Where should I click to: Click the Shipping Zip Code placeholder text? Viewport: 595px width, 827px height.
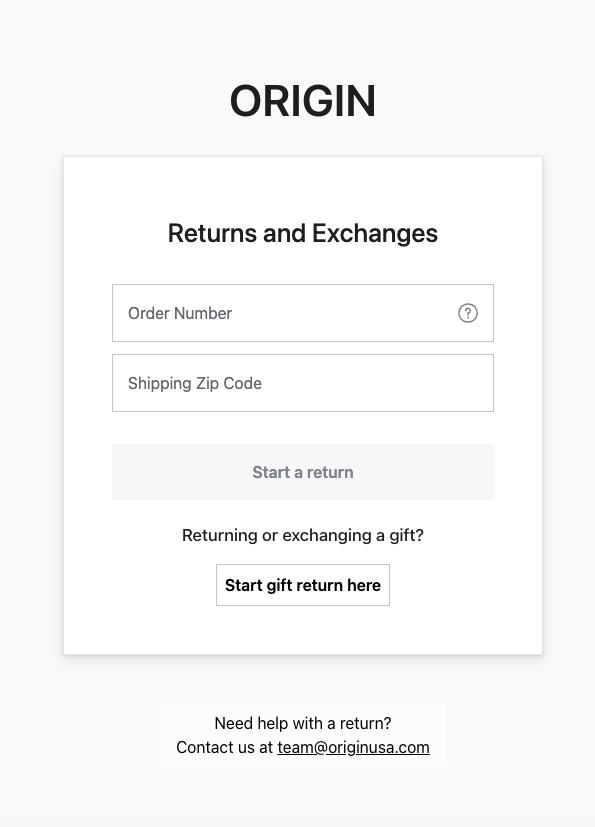(x=195, y=383)
